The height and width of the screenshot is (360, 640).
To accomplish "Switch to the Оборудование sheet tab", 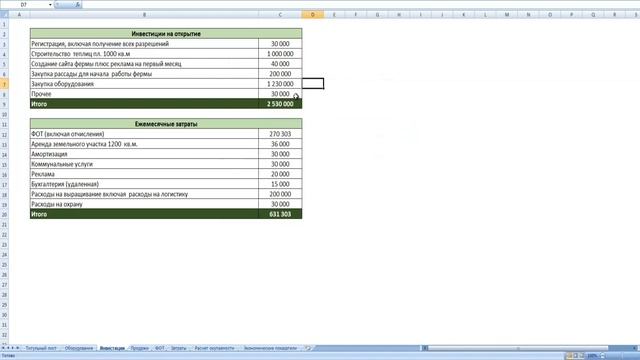I will pos(79,348).
